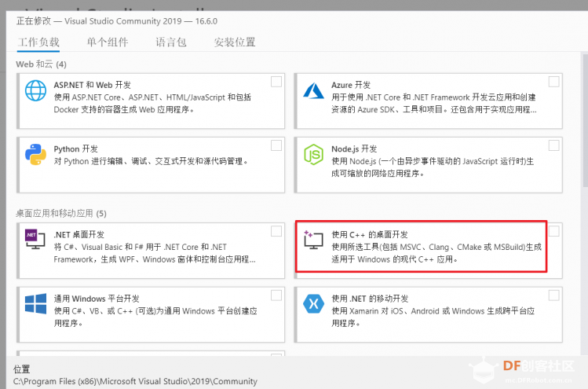
Task: Open the 语言包 tab
Action: pyautogui.click(x=171, y=42)
